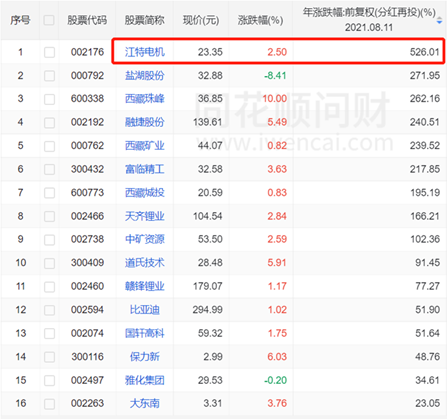The height and width of the screenshot is (419, 447).
Task: Open the 盐湖股份 stock link
Action: 145,76
